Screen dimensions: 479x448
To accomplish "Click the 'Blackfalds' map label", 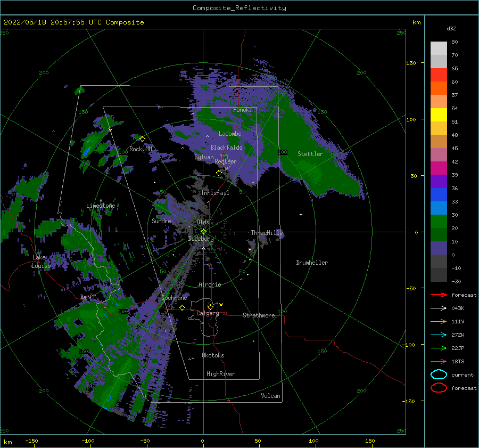I will [x=226, y=148].
